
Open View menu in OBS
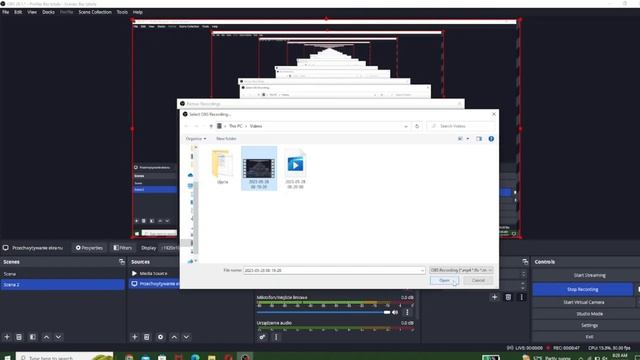pyautogui.click(x=32, y=12)
